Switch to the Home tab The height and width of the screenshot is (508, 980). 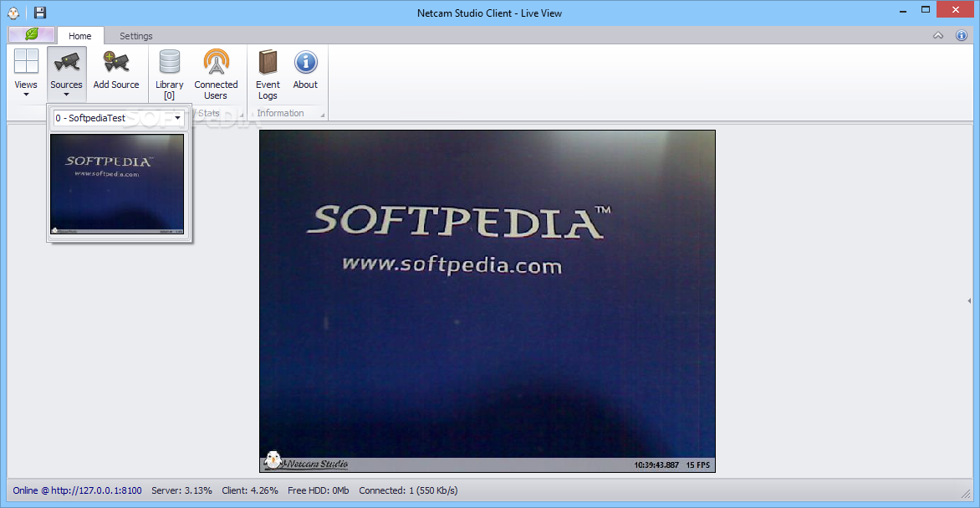pos(80,36)
